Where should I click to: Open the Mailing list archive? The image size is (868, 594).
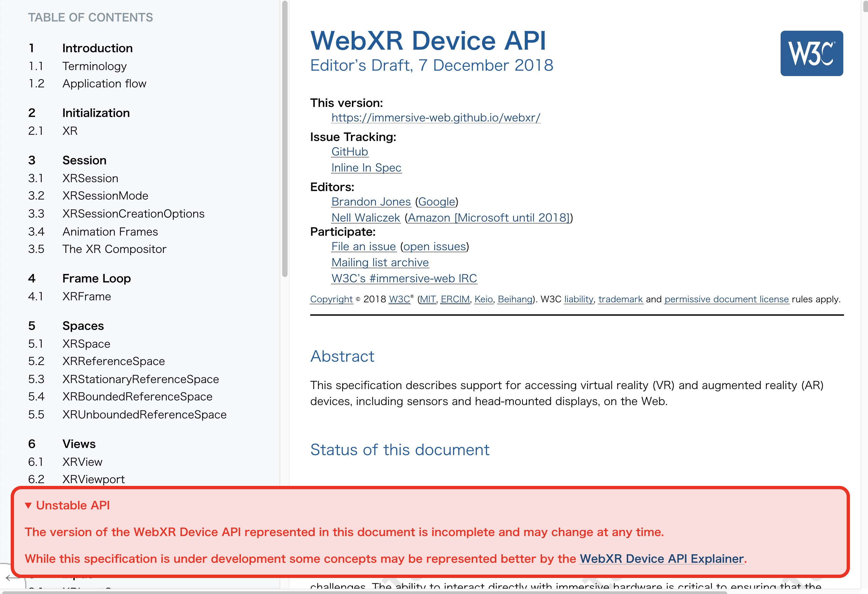pyautogui.click(x=380, y=262)
